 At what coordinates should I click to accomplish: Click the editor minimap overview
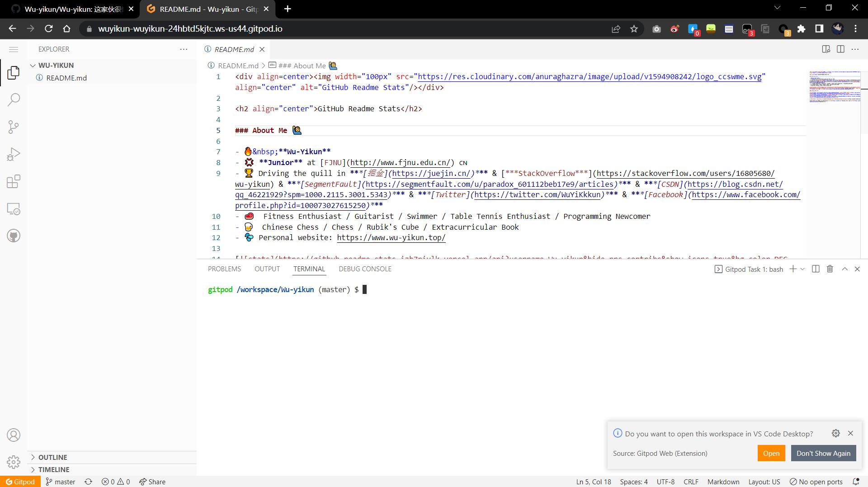(x=835, y=87)
